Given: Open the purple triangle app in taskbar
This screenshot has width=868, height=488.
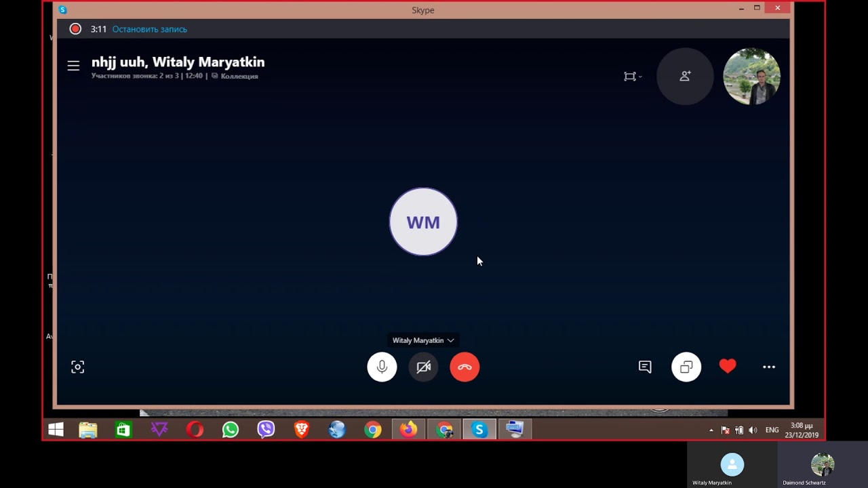Looking at the screenshot, I should click(x=159, y=430).
